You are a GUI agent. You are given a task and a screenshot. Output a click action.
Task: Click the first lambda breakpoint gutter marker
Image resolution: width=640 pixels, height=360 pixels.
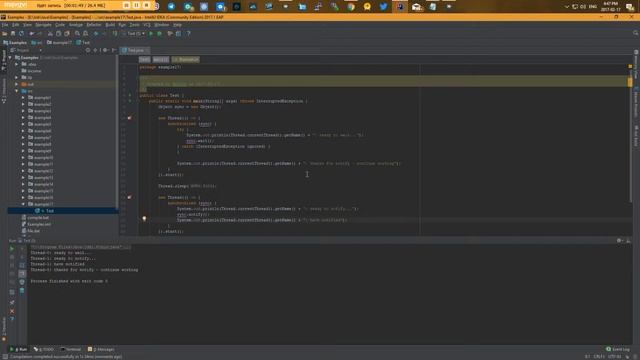(129, 118)
